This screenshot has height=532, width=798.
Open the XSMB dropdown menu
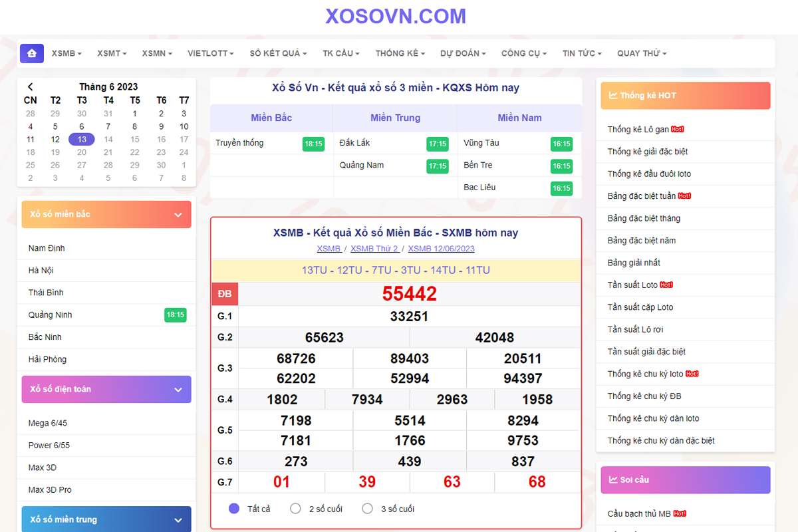coord(66,53)
